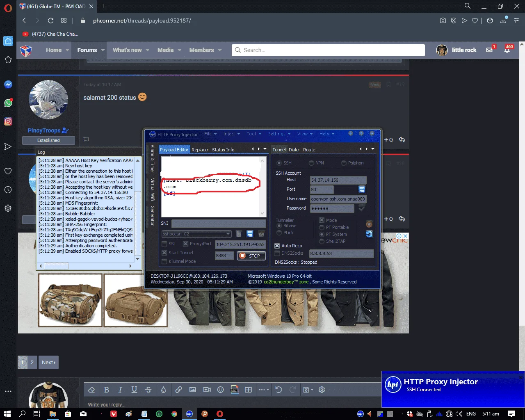Viewport: 525px width, 420px height.
Task: Toggle Underline in the reply editor
Action: 134,390
